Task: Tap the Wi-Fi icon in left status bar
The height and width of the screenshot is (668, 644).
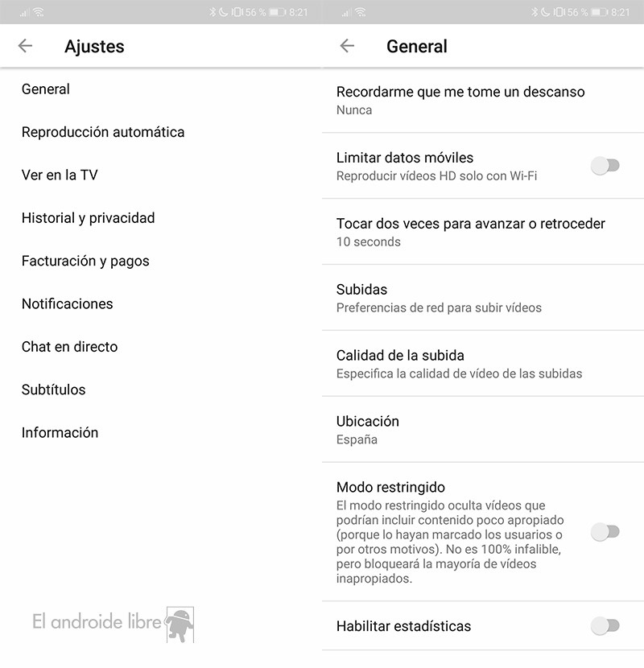Action: point(39,12)
